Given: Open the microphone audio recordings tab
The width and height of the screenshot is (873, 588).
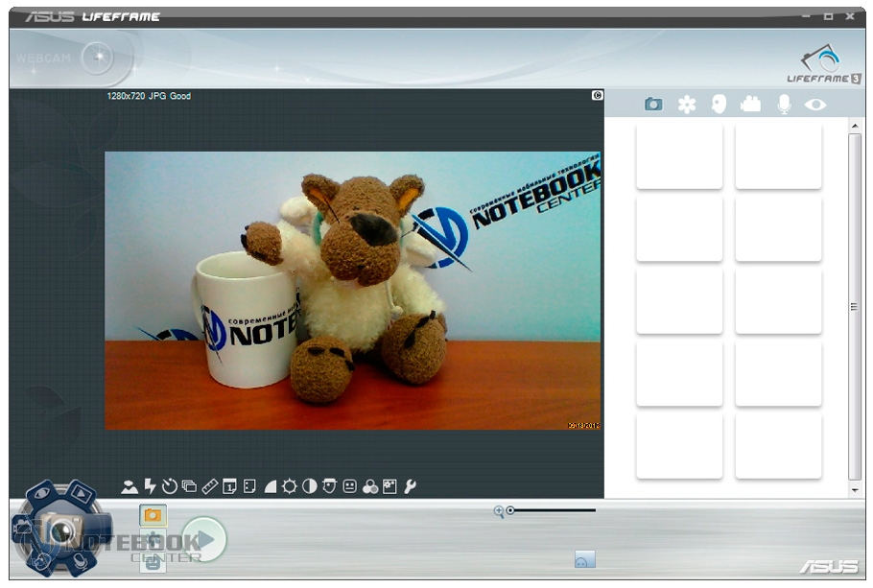Looking at the screenshot, I should (x=784, y=105).
